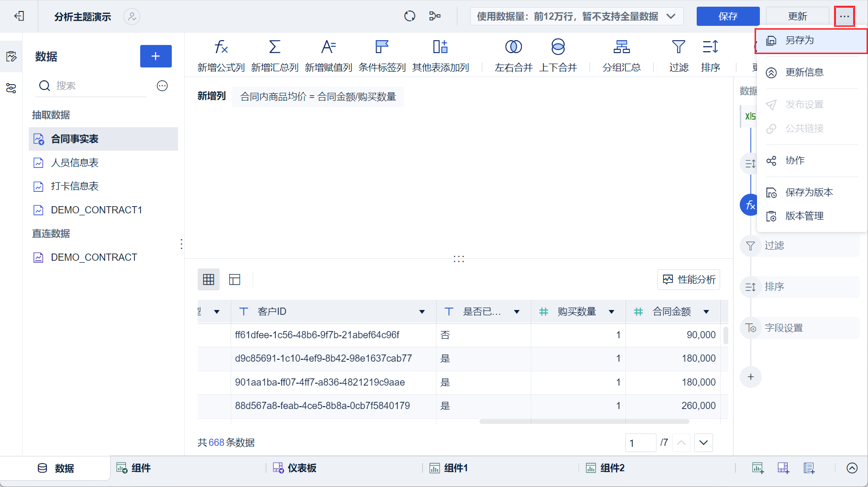
Task: Go to previous page with up chevron
Action: tap(681, 443)
